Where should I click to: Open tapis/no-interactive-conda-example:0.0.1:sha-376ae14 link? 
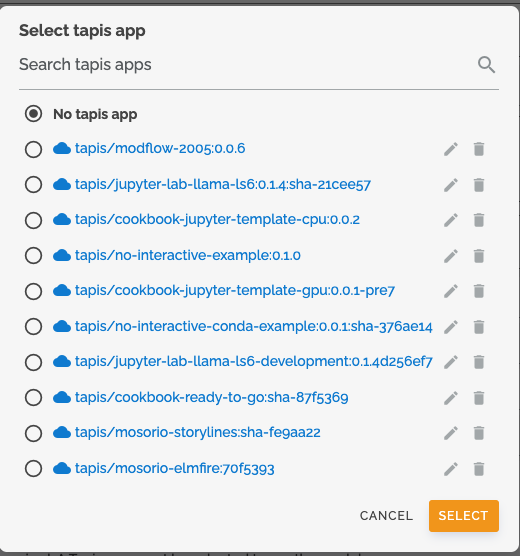tap(254, 326)
